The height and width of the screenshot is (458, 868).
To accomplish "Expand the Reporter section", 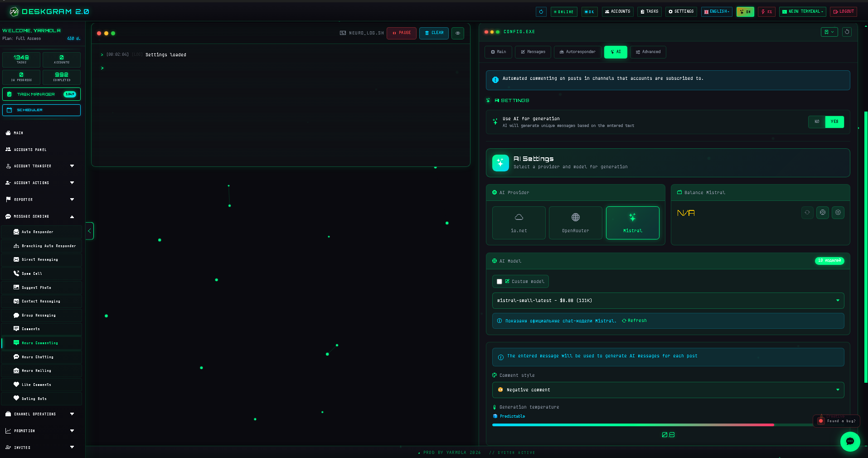I will 41,200.
